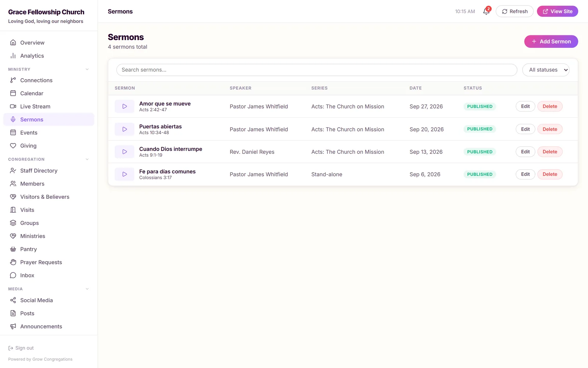Image resolution: width=588 pixels, height=368 pixels.
Task: Navigate to Visitors & Believers
Action: 49,197
